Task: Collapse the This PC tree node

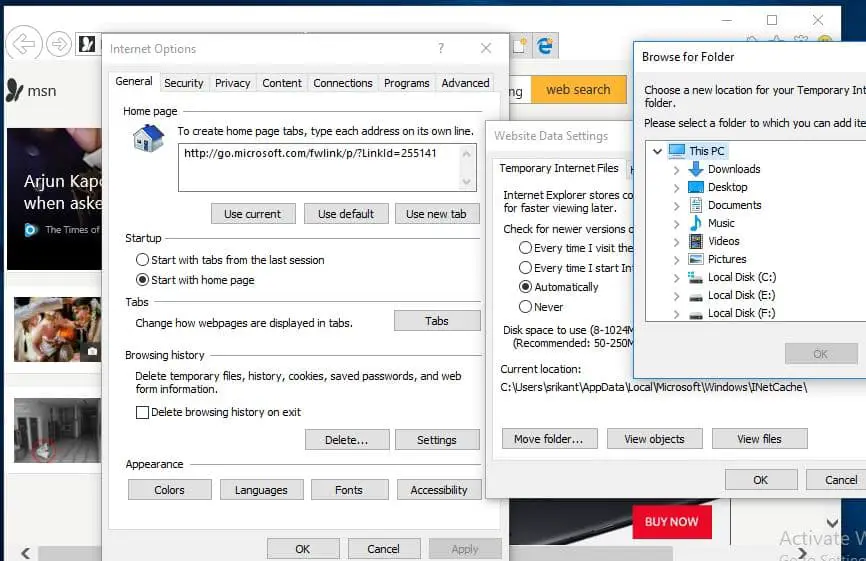Action: pos(657,151)
